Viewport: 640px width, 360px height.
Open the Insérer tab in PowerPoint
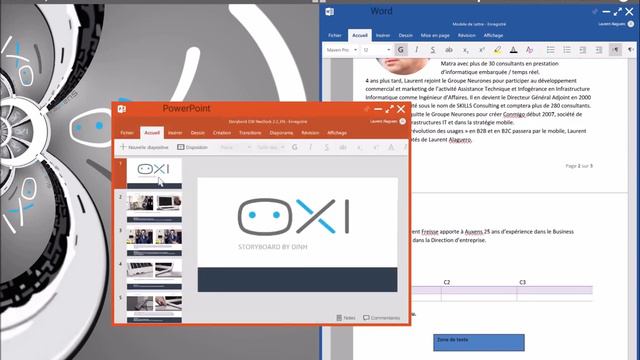[x=175, y=133]
